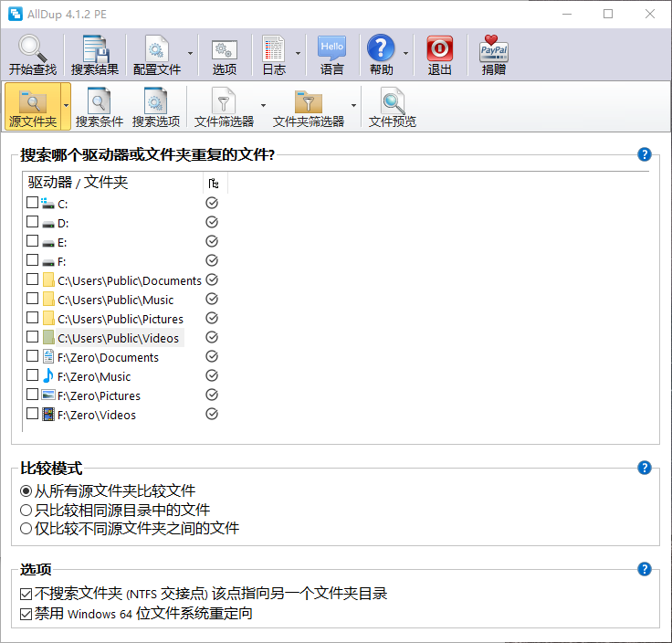Screen dimensions: 672x643
Task: Click the red 退出 power icon
Action: click(x=440, y=49)
